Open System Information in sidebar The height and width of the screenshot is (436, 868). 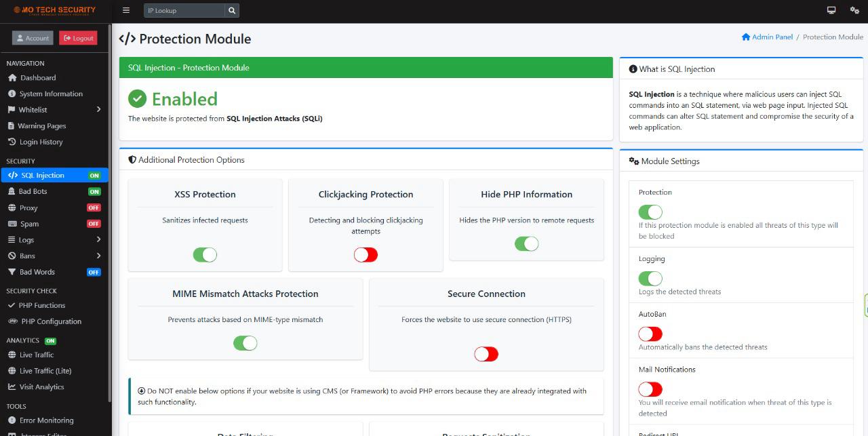(54, 94)
